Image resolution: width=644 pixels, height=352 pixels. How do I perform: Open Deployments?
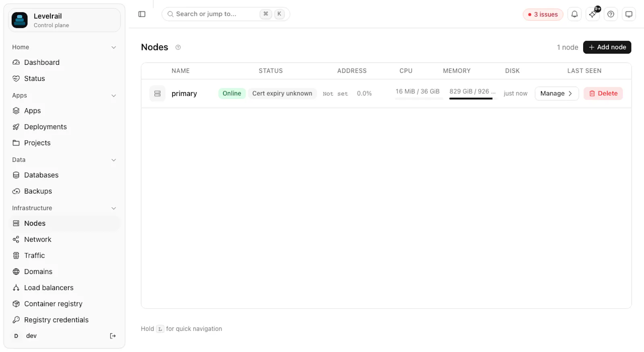(64, 127)
